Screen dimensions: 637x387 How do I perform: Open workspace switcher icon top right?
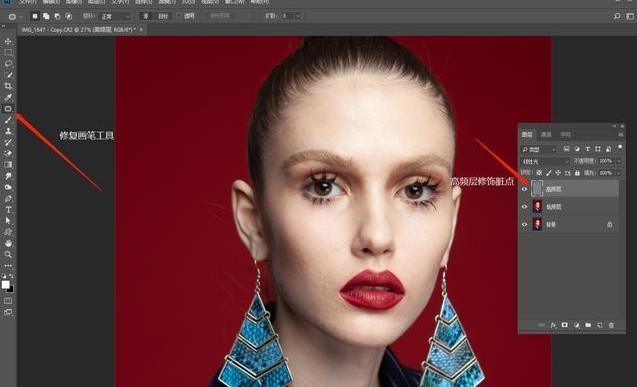[630, 16]
